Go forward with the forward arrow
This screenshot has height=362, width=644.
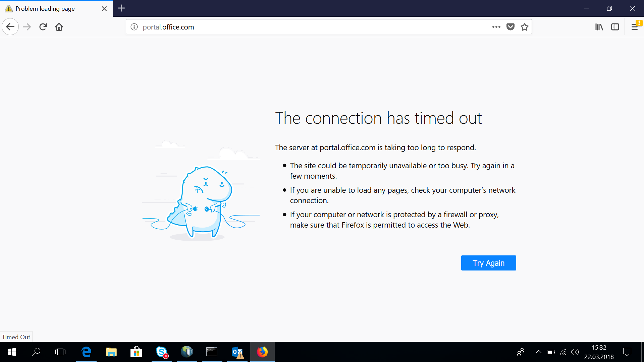27,27
